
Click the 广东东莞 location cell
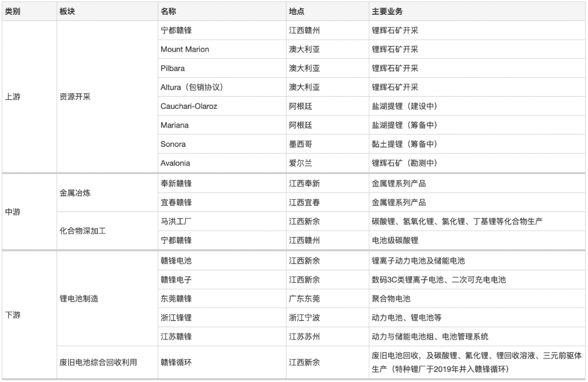(x=304, y=299)
